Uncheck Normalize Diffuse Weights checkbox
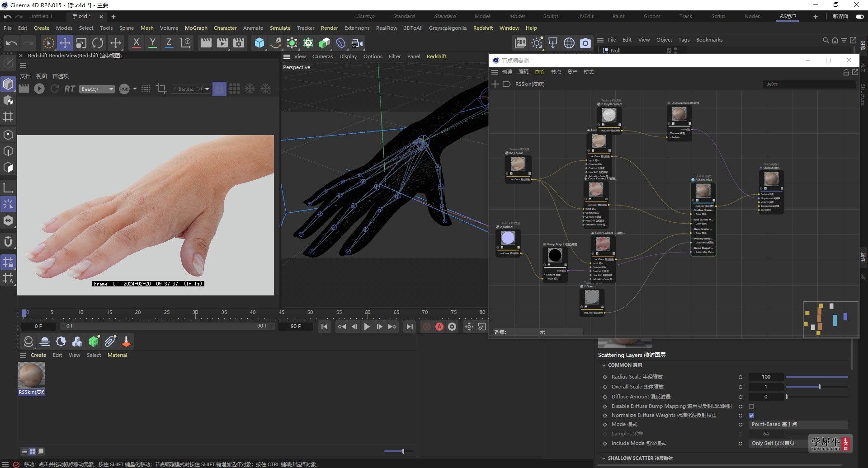 pyautogui.click(x=751, y=416)
